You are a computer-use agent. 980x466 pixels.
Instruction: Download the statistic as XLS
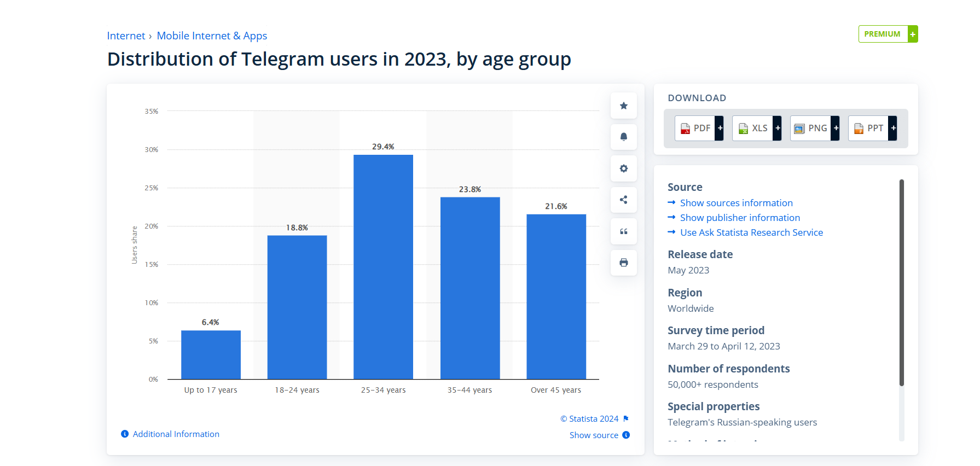(757, 128)
